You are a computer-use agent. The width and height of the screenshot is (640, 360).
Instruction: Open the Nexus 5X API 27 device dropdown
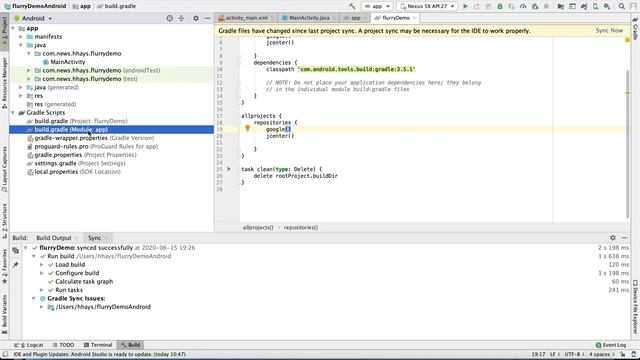pyautogui.click(x=427, y=6)
